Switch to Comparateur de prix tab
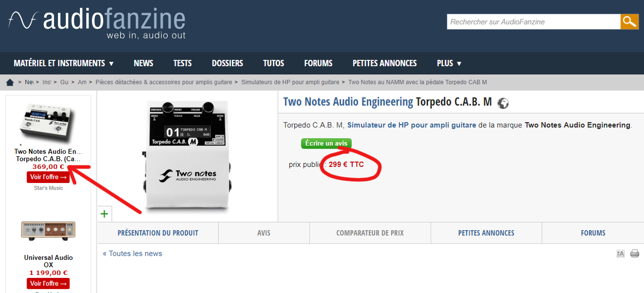 [370, 233]
